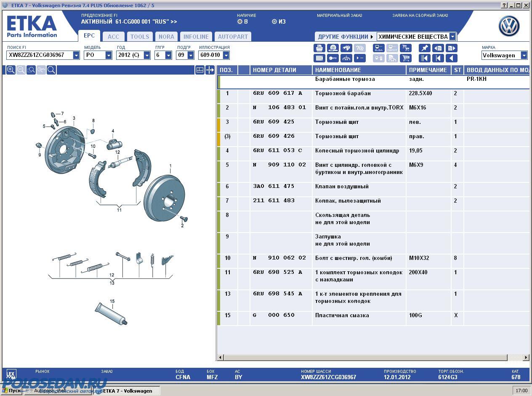Click the LEX icon in status bar
Screen dimensions: 532x396
click(11, 374)
